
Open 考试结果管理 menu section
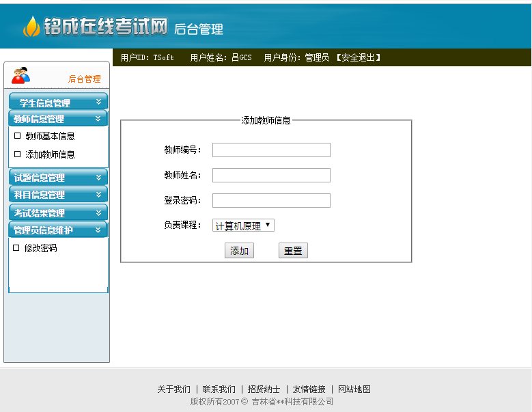pyautogui.click(x=58, y=212)
